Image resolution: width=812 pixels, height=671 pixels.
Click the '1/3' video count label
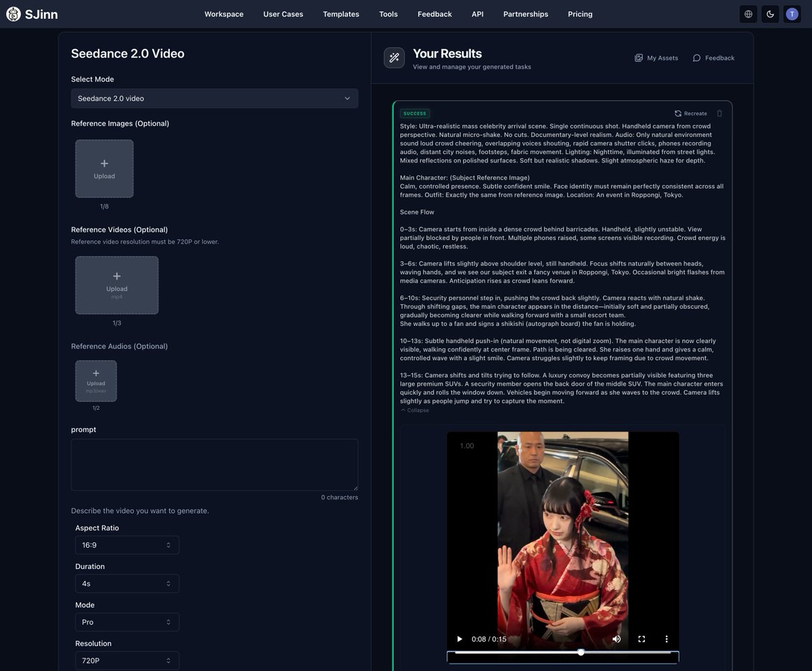(x=117, y=323)
